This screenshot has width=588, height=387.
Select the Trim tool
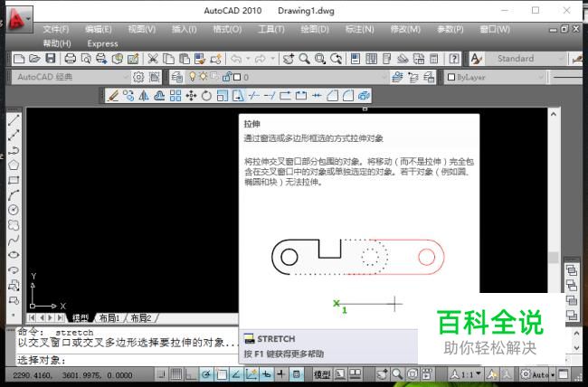254,96
